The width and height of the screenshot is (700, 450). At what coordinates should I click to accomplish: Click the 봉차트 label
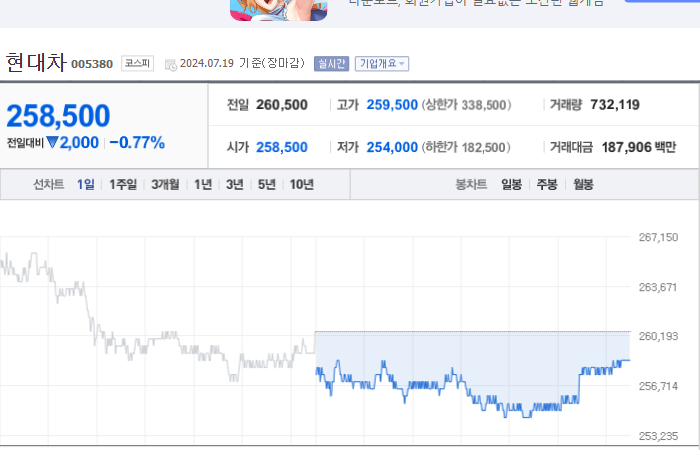pyautogui.click(x=471, y=184)
